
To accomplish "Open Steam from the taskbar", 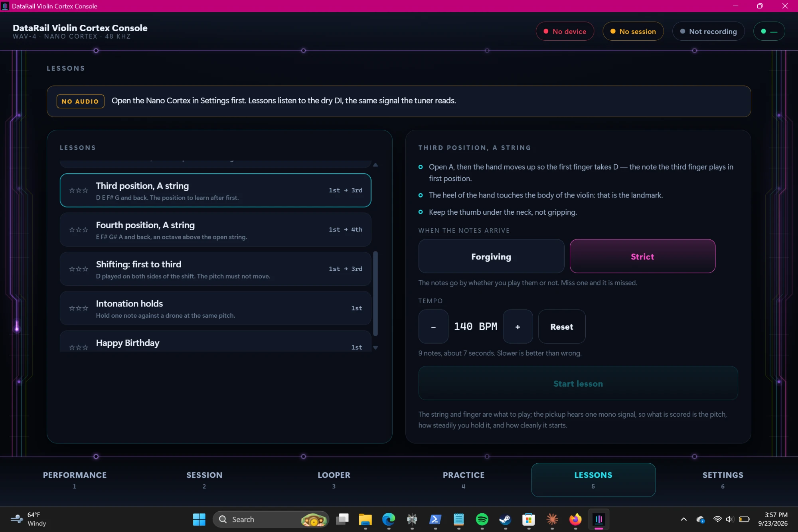I will tap(505, 519).
